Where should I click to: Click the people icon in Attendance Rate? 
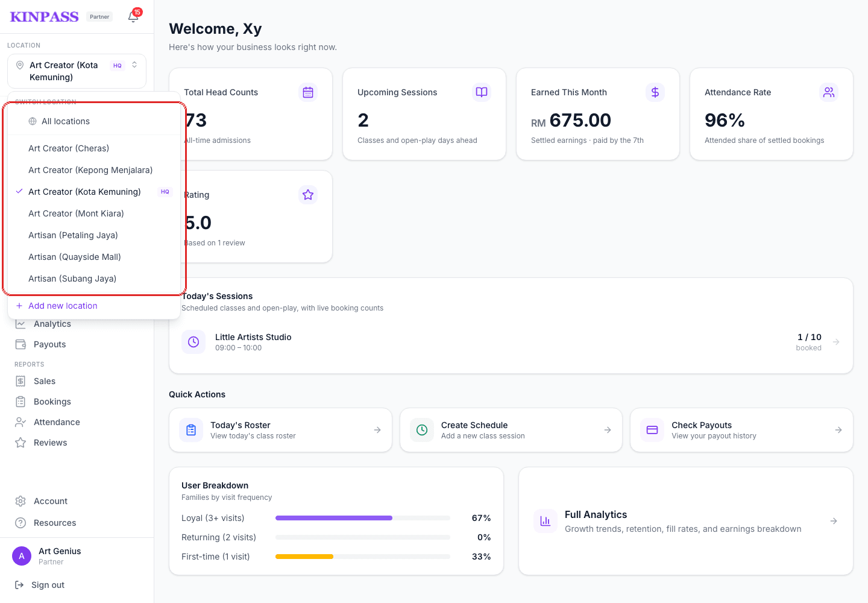pyautogui.click(x=829, y=92)
